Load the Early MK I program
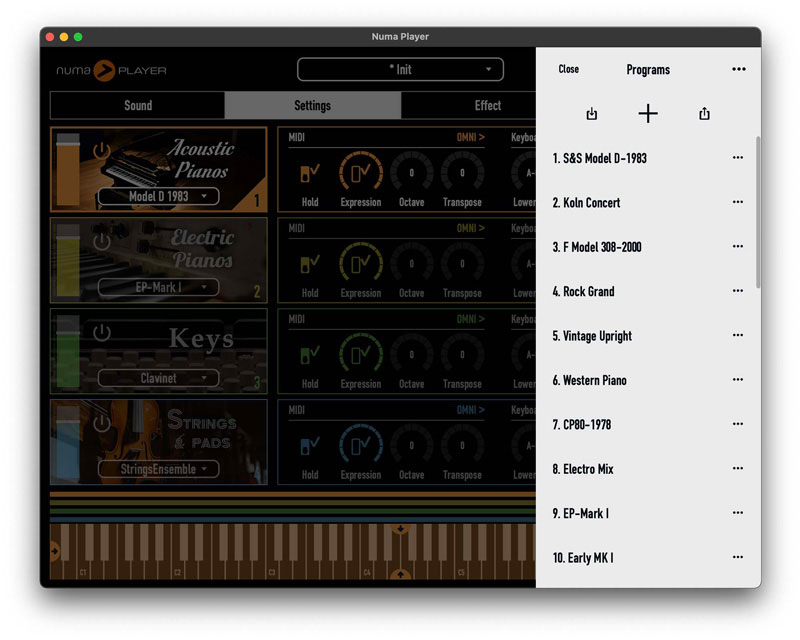This screenshot has width=800, height=640. tap(583, 558)
